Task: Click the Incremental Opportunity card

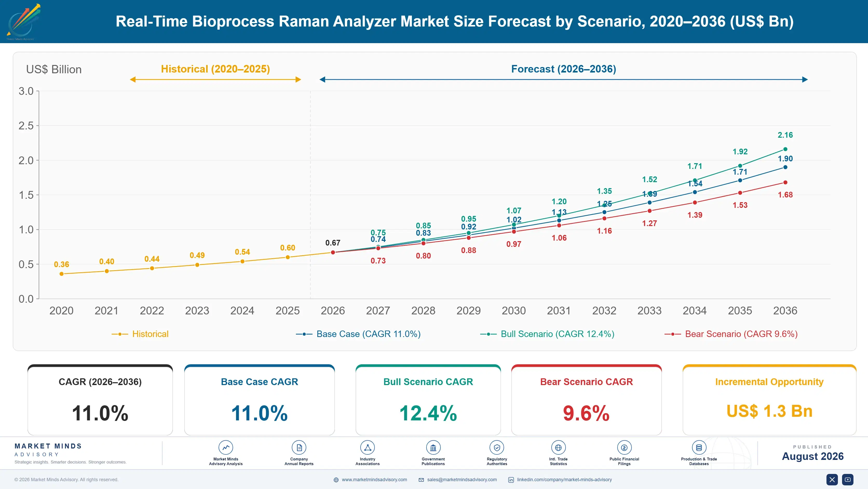Action: coord(769,400)
